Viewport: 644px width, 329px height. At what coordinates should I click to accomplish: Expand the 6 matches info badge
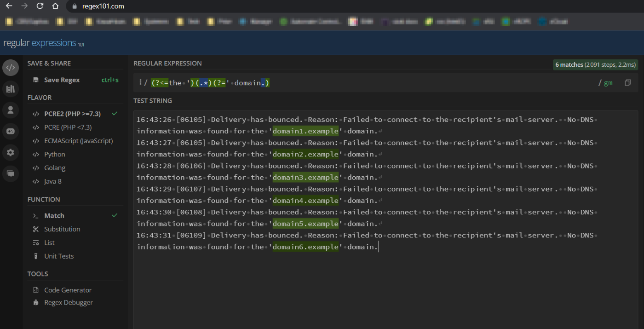[x=595, y=65]
